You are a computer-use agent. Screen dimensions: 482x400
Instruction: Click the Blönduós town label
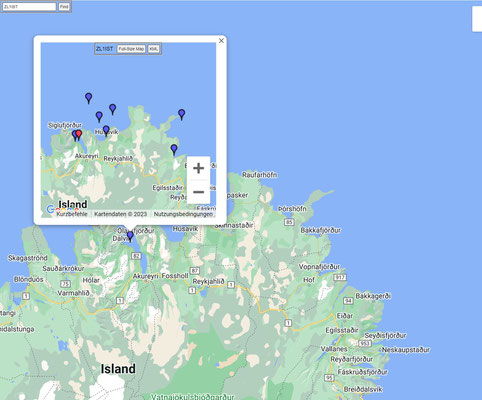[x=29, y=279]
